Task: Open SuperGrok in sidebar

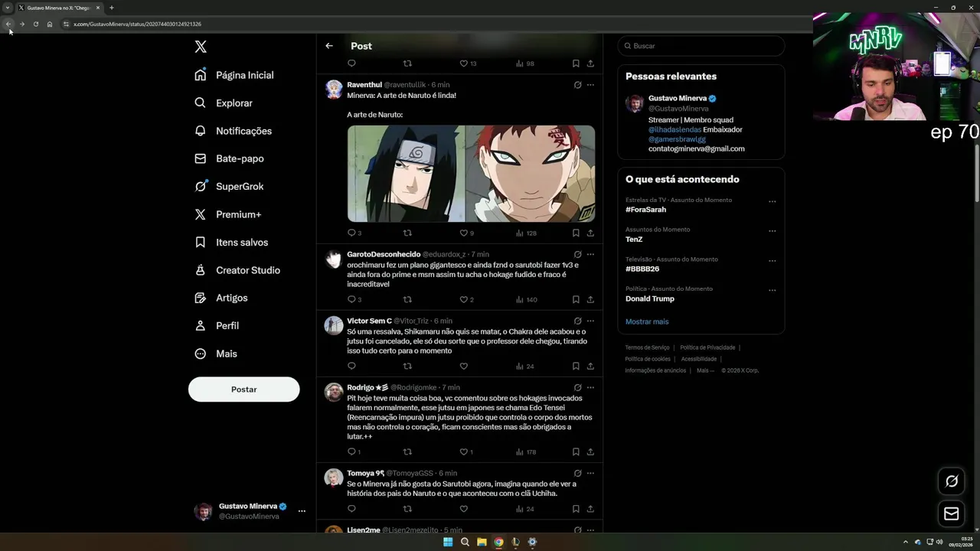Action: point(229,186)
